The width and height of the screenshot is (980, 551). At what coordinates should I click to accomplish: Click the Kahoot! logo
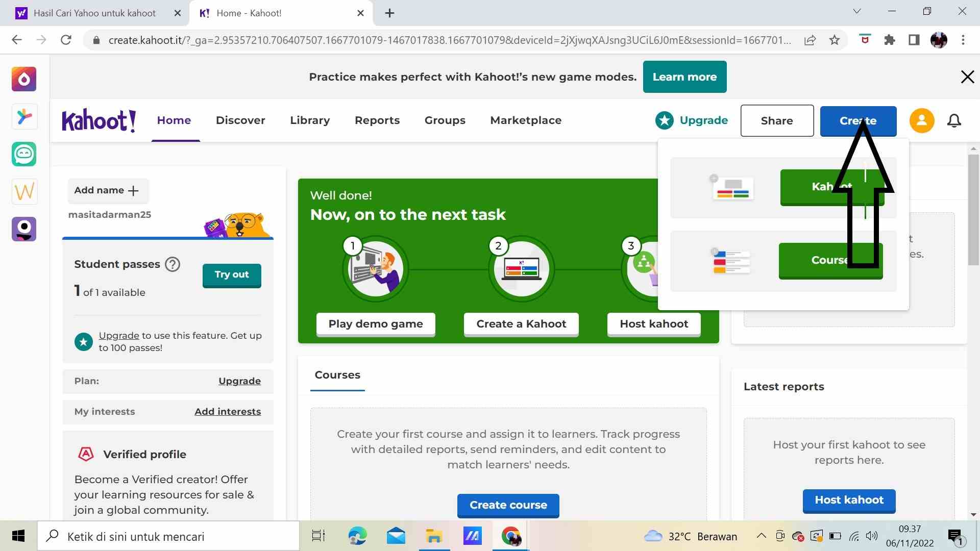pyautogui.click(x=99, y=121)
